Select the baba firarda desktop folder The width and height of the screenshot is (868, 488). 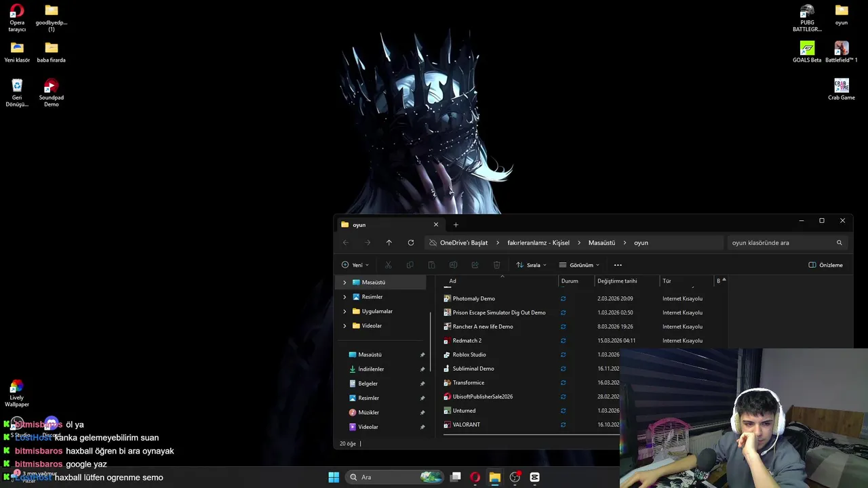[x=52, y=52]
